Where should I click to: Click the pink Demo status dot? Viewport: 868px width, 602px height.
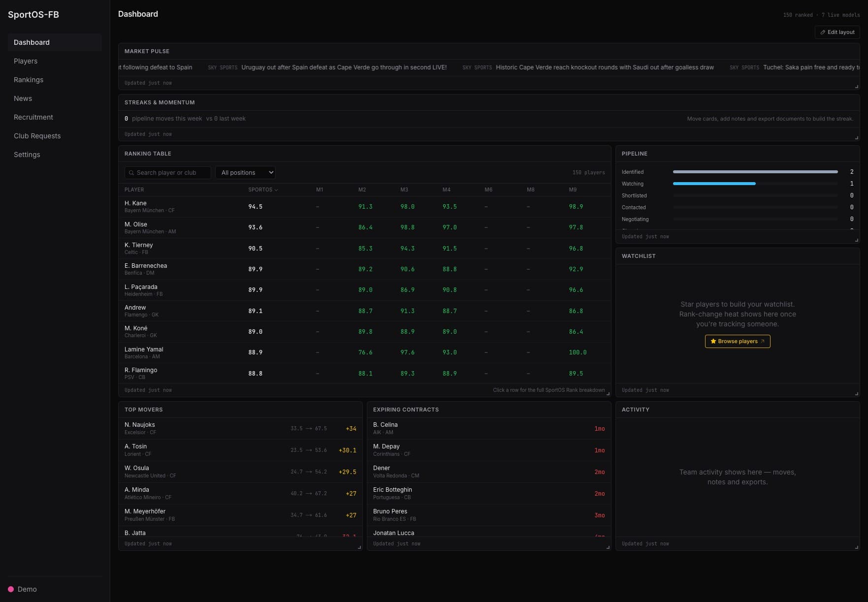point(11,589)
